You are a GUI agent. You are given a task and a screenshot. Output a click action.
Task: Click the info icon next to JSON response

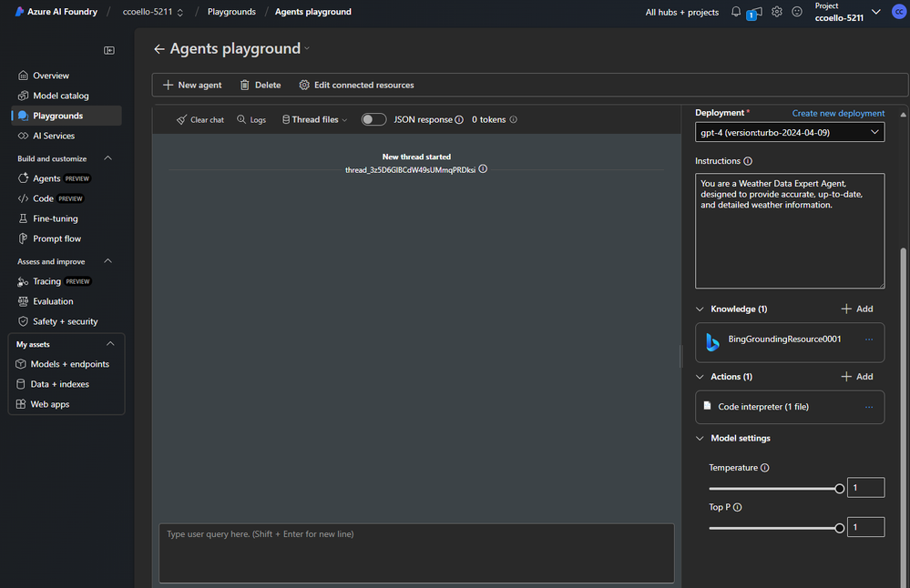[459, 119]
